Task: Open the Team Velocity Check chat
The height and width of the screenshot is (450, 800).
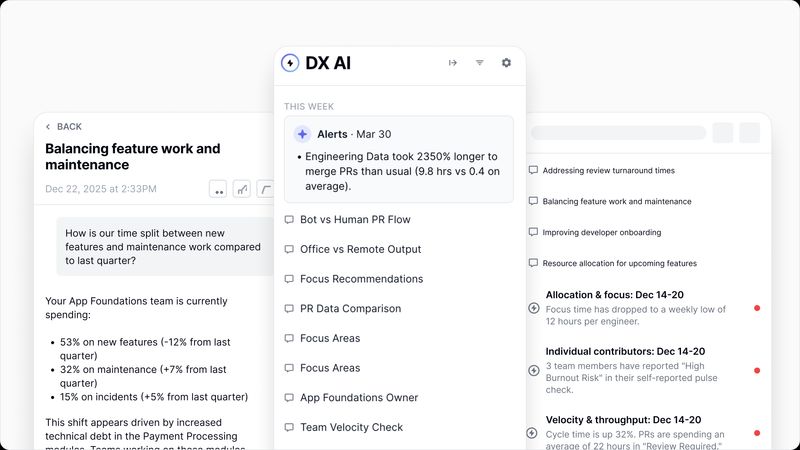Action: click(351, 427)
